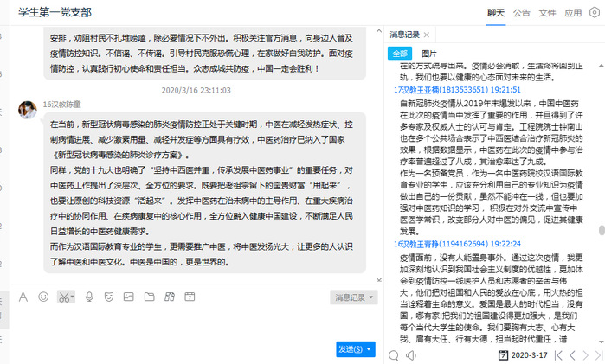Open the emoji picker smiley icon

coord(43,297)
